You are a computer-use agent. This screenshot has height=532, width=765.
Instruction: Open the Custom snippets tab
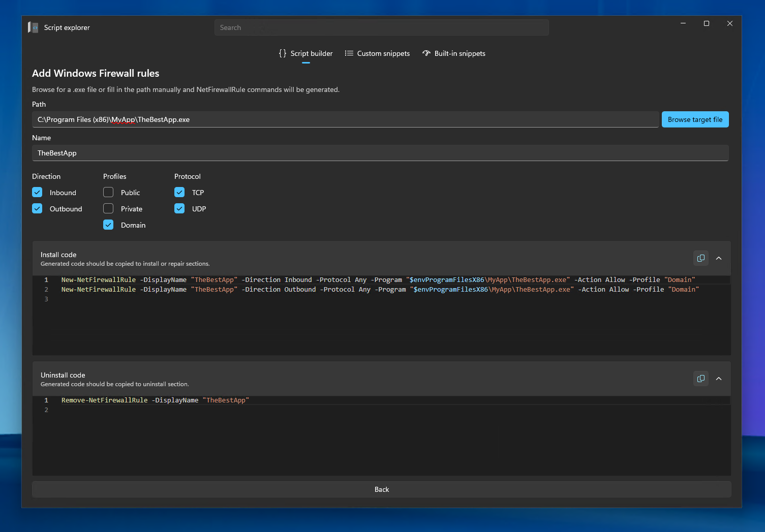coord(377,53)
